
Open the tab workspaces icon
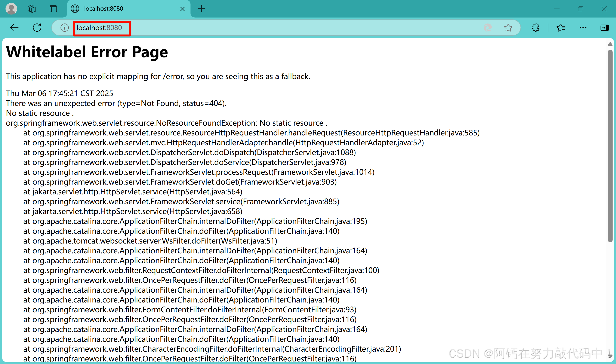coord(32,8)
